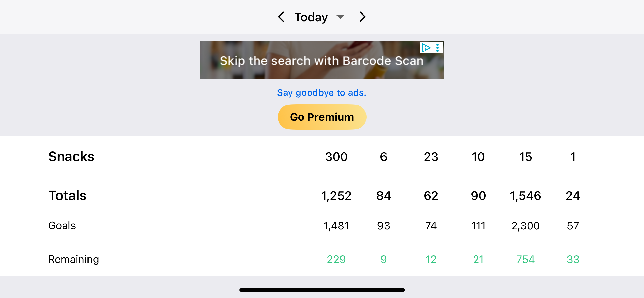Tap the home indicator bar

coord(322,290)
